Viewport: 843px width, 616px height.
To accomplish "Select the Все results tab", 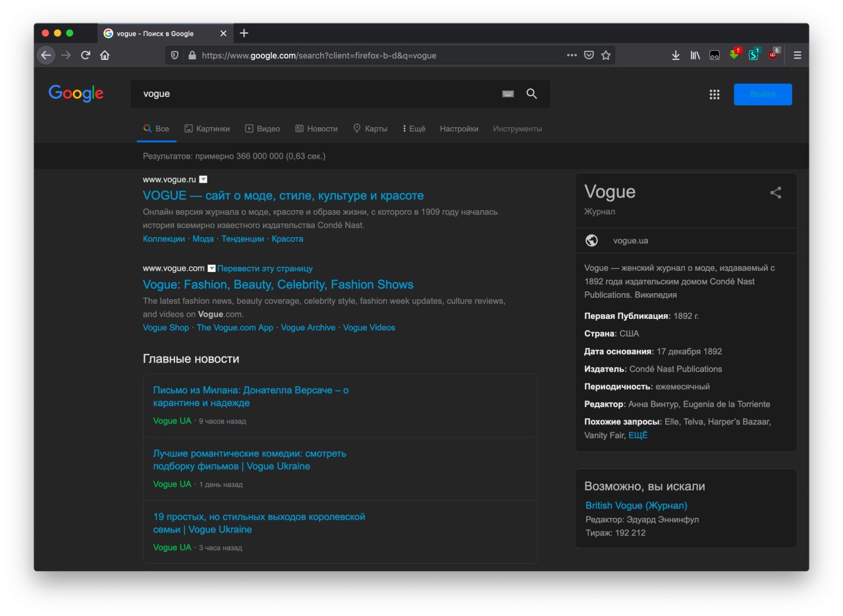I will (x=157, y=128).
